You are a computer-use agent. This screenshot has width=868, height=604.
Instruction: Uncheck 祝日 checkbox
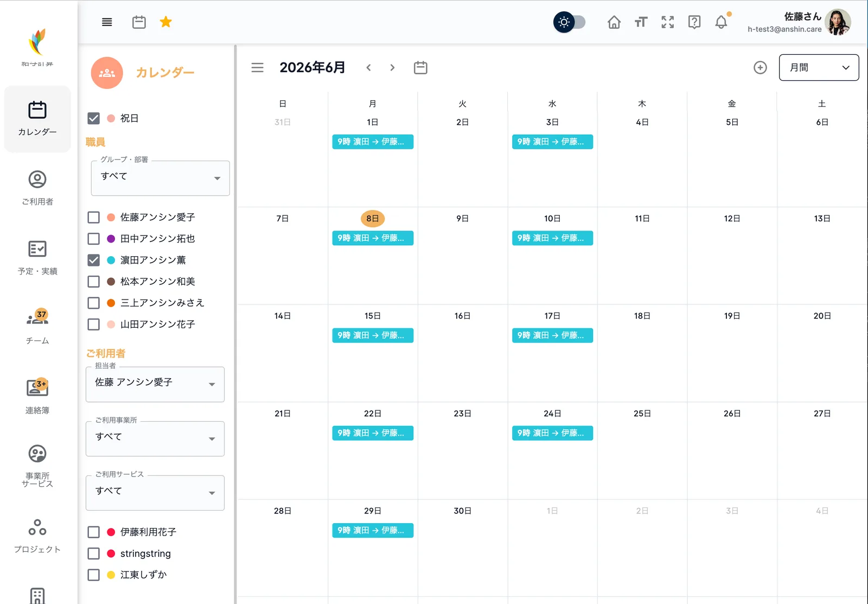[93, 118]
